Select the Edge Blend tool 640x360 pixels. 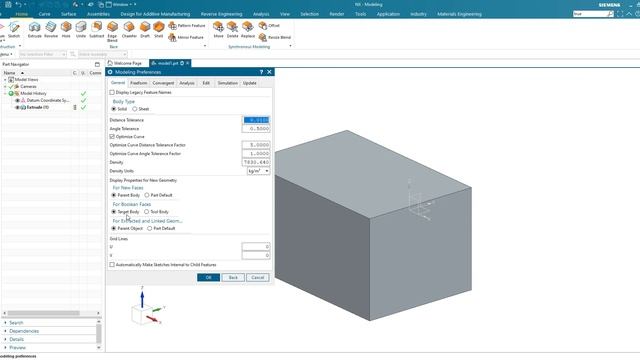(112, 31)
